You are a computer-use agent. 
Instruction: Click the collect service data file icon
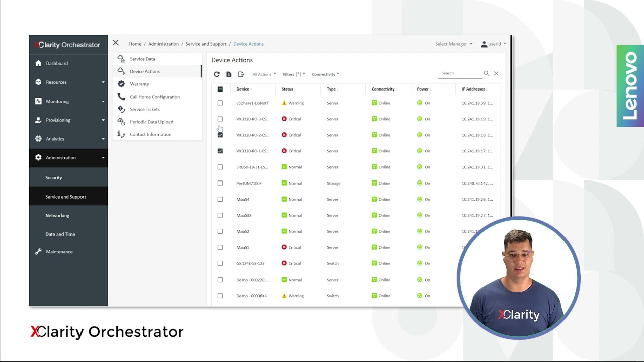click(x=229, y=74)
